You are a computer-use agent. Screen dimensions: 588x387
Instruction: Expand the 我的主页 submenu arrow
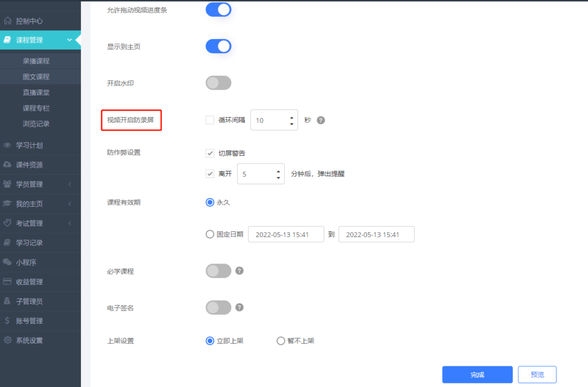tap(69, 204)
